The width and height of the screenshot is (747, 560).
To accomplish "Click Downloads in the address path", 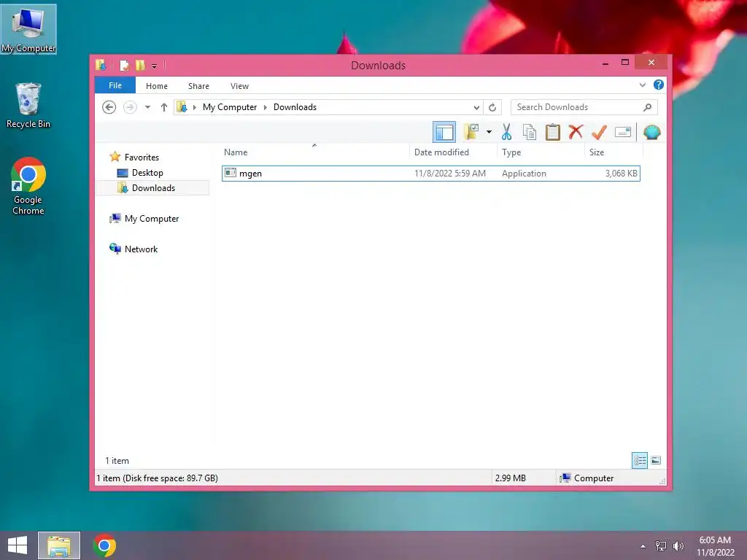I will tap(295, 107).
